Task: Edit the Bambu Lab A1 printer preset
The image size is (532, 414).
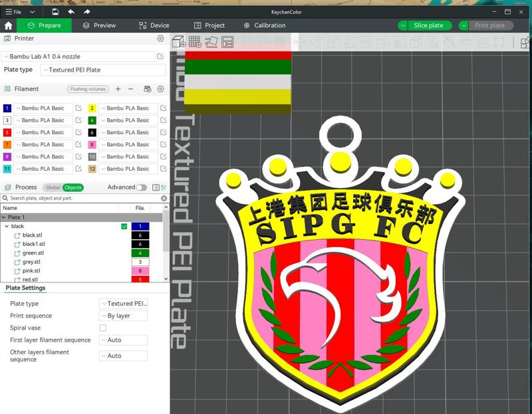Action: [x=160, y=56]
